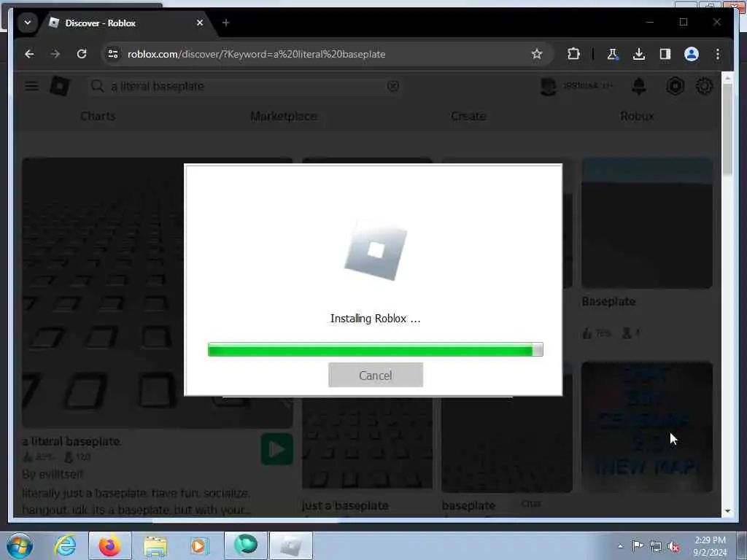
Task: Open Roblox user avatar profile
Action: [549, 86]
